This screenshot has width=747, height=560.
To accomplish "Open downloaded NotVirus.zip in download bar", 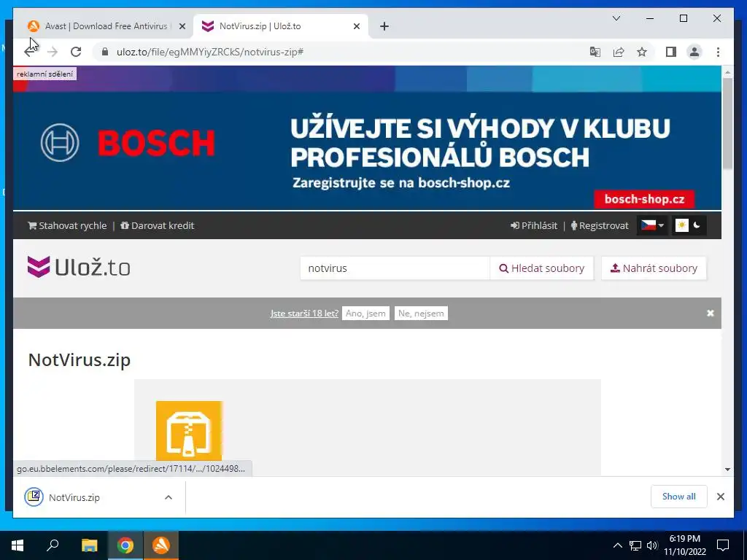I will click(74, 497).
